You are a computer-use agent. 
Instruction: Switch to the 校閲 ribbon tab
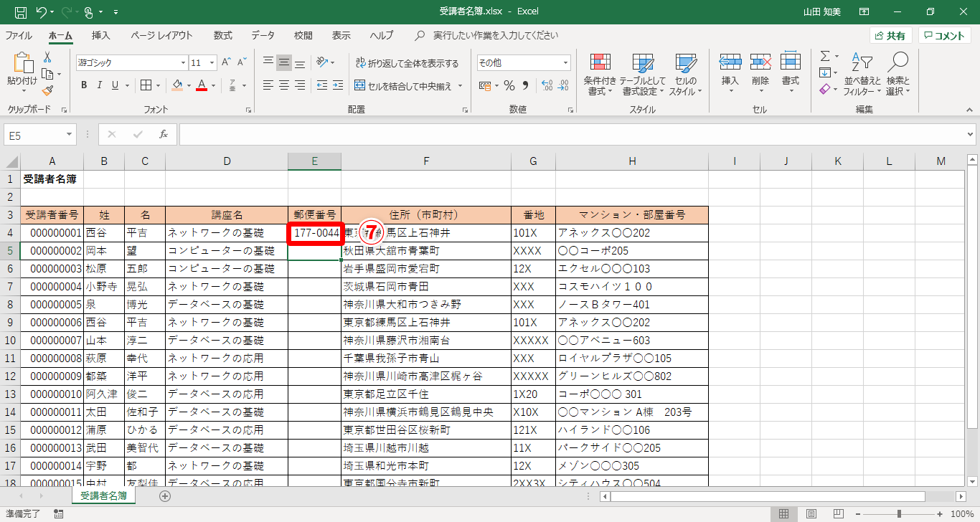pos(303,35)
